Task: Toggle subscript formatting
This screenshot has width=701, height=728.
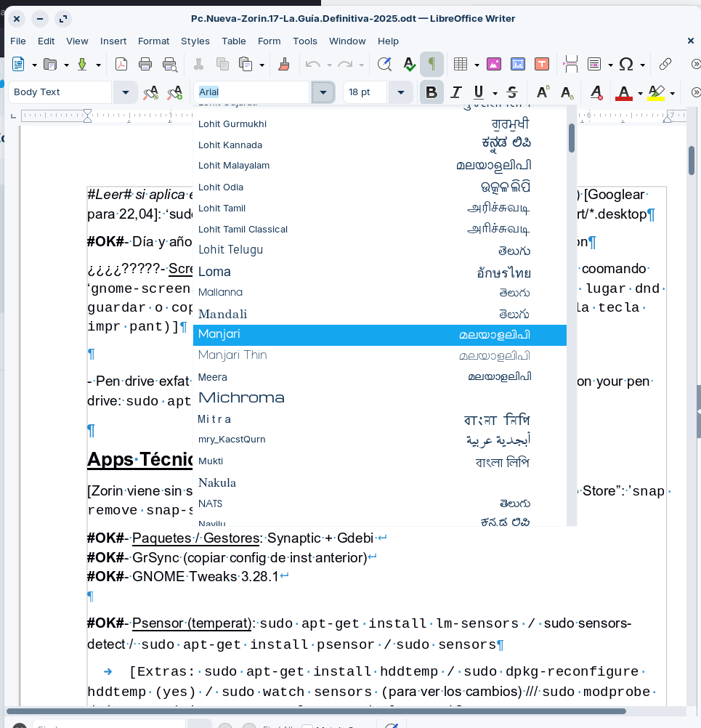Action: 567,92
